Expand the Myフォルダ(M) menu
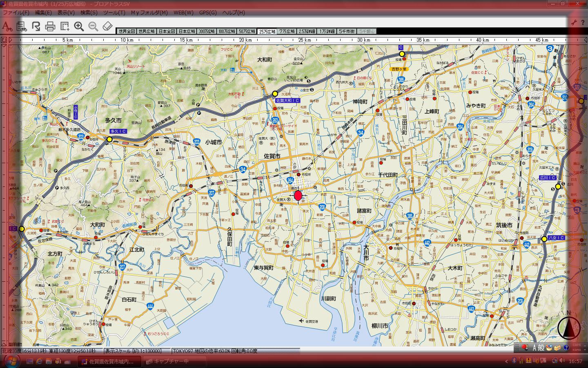 149,13
